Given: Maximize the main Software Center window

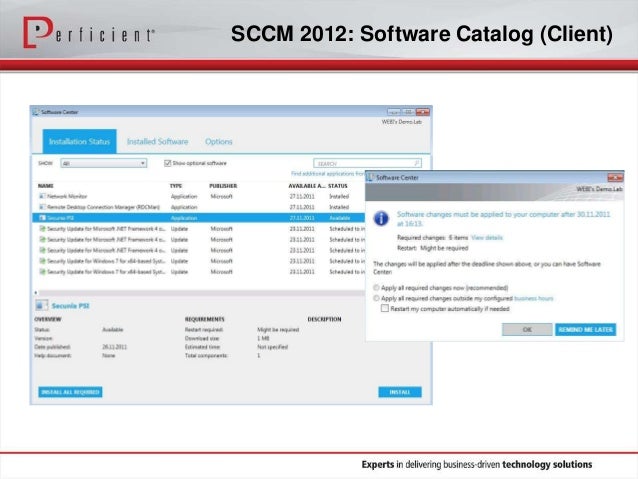Looking at the screenshot, I should click(x=409, y=112).
